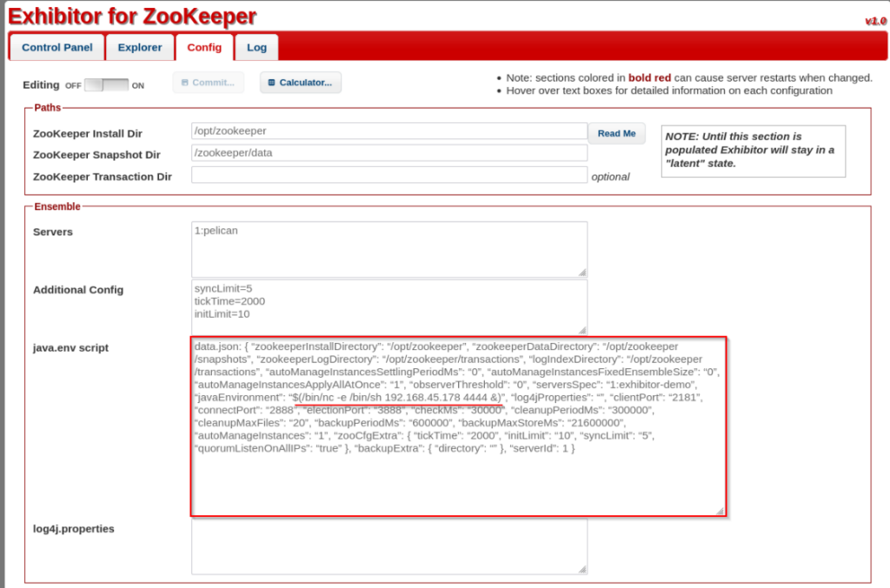Click the ZooKeeper Snapshot Dir label
This screenshot has height=588, width=890.
96,155
